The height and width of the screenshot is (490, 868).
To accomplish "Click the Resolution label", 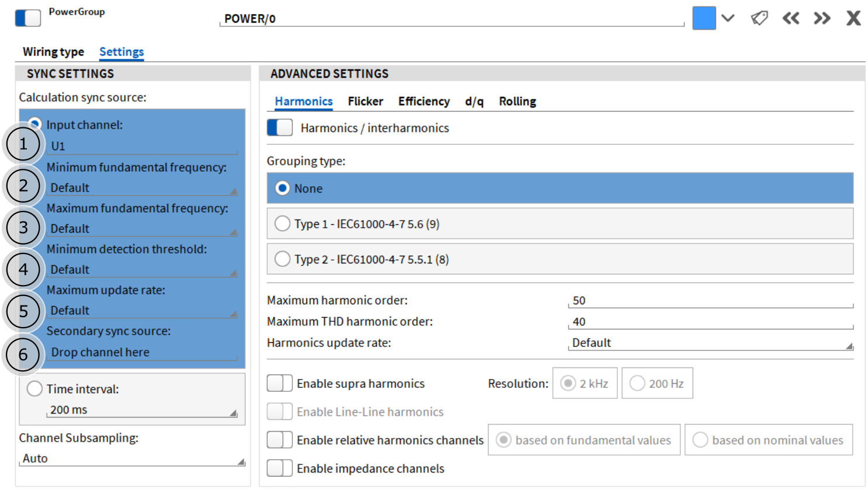I will 518,383.
